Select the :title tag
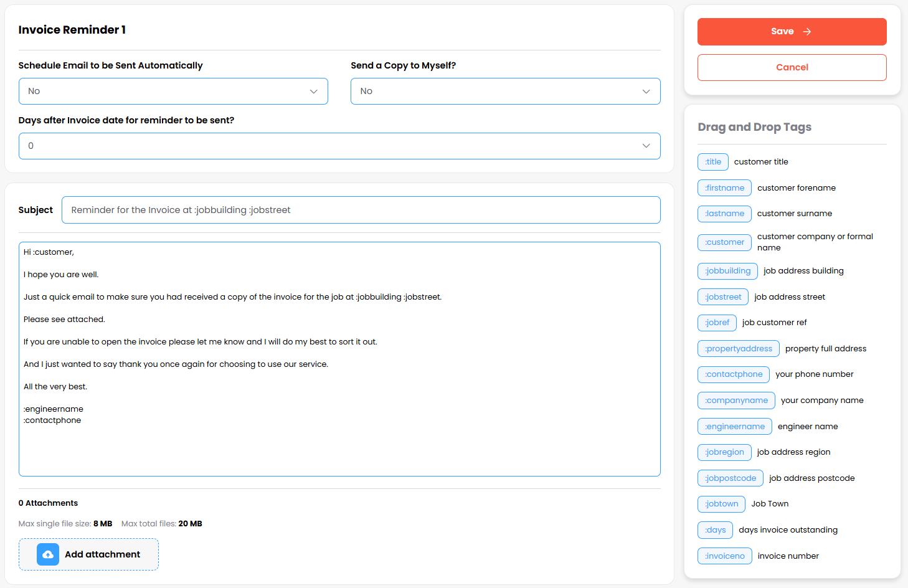This screenshot has width=908, height=588. [713, 162]
